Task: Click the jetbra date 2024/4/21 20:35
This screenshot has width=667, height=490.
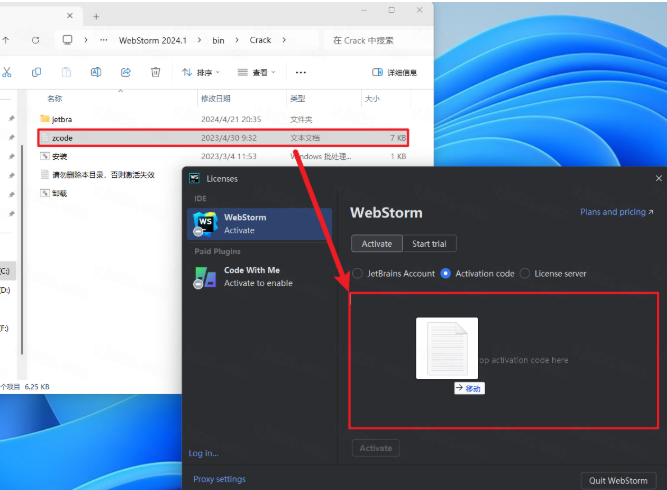Action: 231,119
